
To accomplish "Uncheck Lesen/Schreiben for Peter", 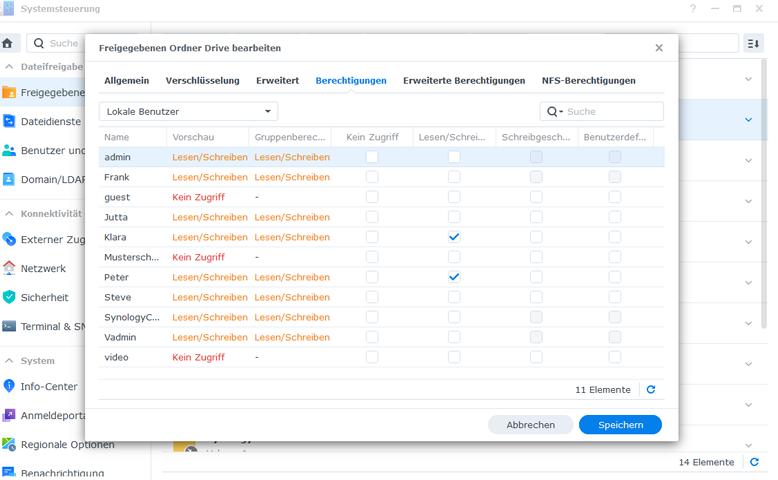I will point(454,277).
